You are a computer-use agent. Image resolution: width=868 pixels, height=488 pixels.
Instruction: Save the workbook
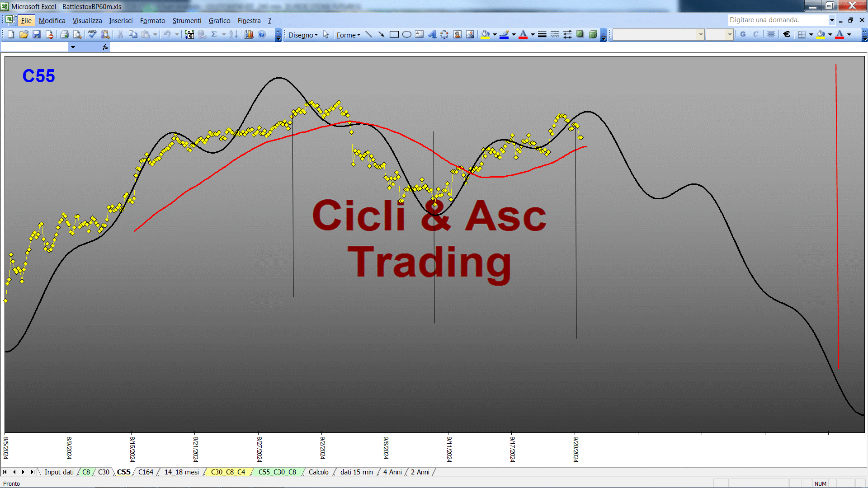37,34
